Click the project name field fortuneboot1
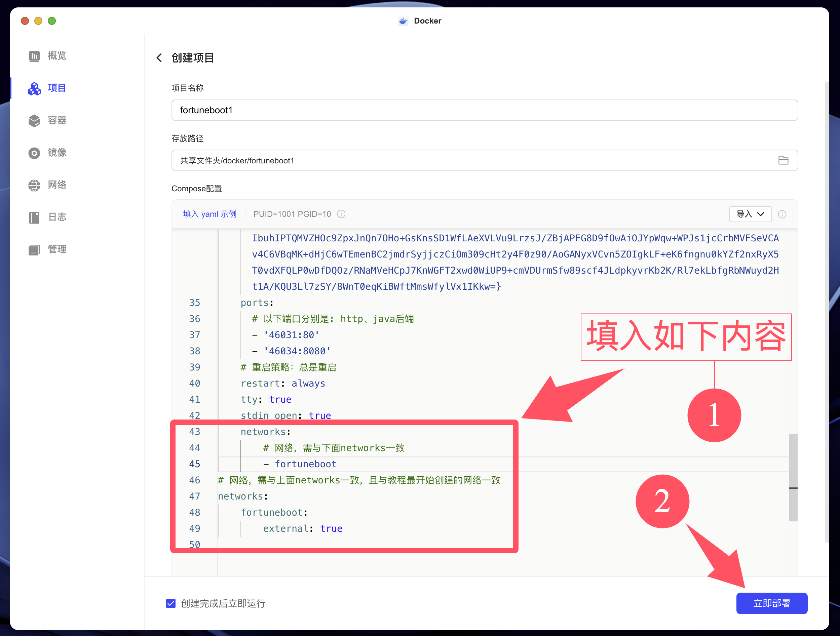840x636 pixels. click(x=484, y=110)
